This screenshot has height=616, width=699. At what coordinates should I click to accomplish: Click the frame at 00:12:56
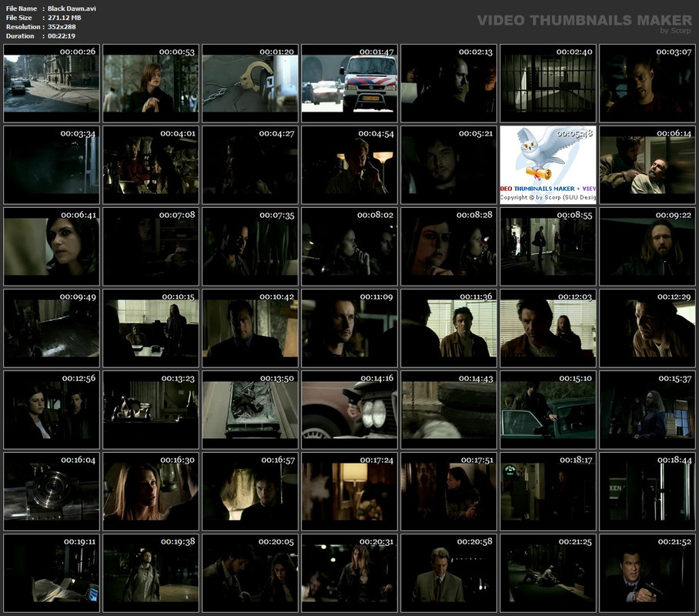click(52, 410)
